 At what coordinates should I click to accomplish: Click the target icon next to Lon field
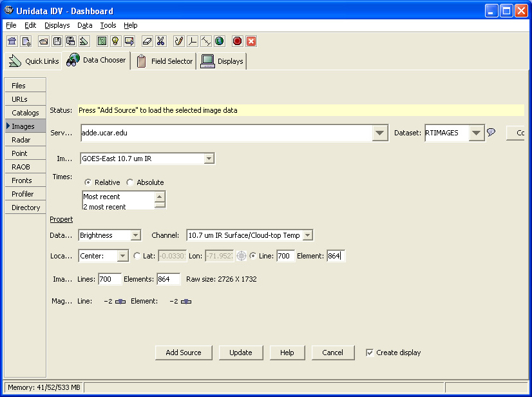coord(242,256)
